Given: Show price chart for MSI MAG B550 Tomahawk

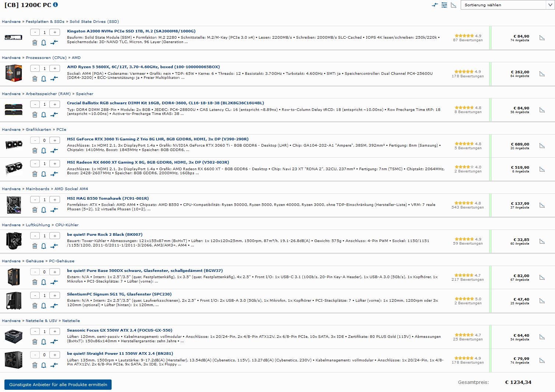Looking at the screenshot, I should pos(542,205).
